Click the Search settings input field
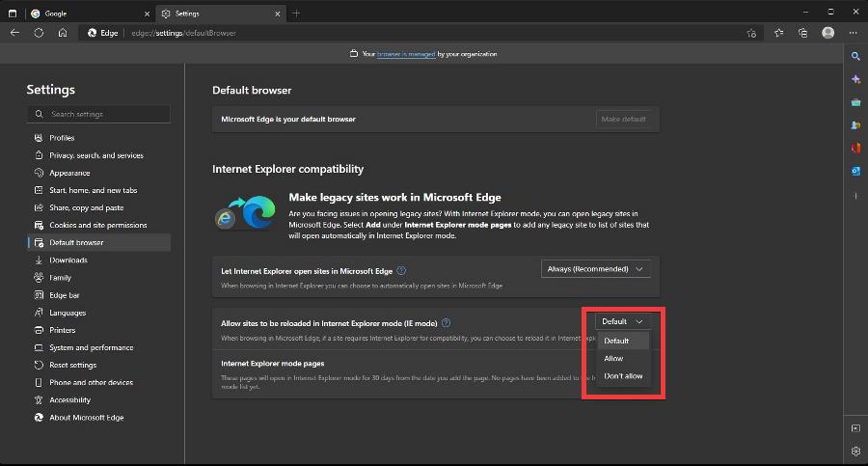868x466 pixels. [x=98, y=114]
